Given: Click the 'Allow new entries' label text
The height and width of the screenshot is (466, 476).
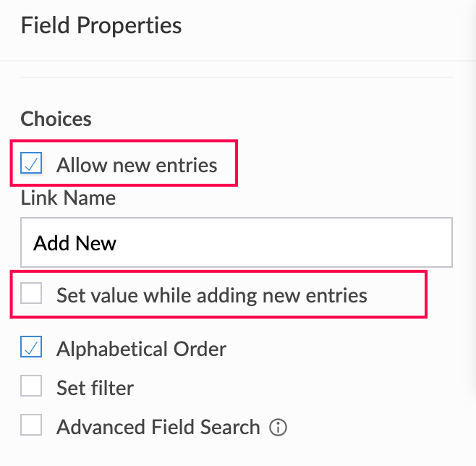Looking at the screenshot, I should pyautogui.click(x=137, y=165).
